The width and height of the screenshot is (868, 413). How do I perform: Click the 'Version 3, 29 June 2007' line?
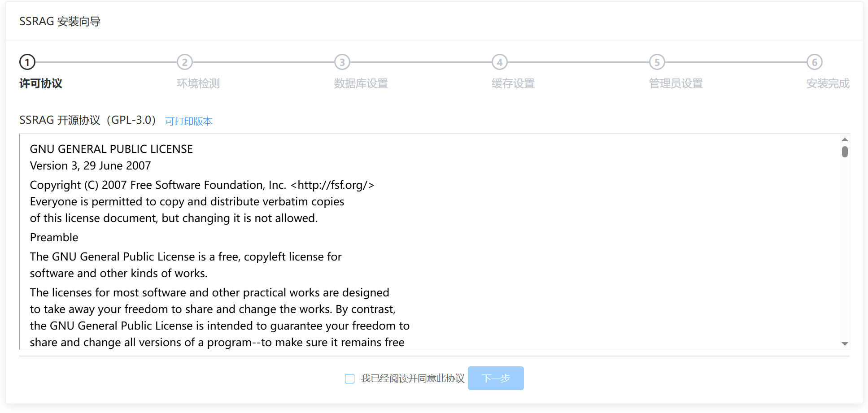coord(90,165)
